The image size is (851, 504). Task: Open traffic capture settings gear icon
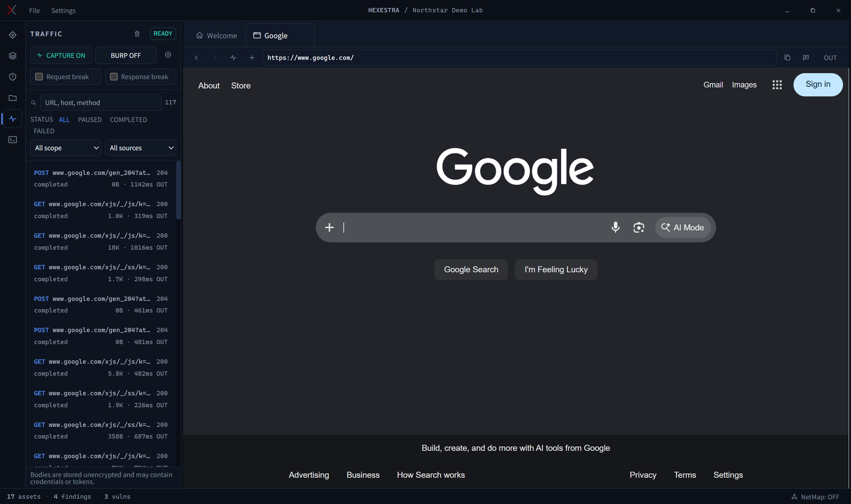click(x=168, y=55)
